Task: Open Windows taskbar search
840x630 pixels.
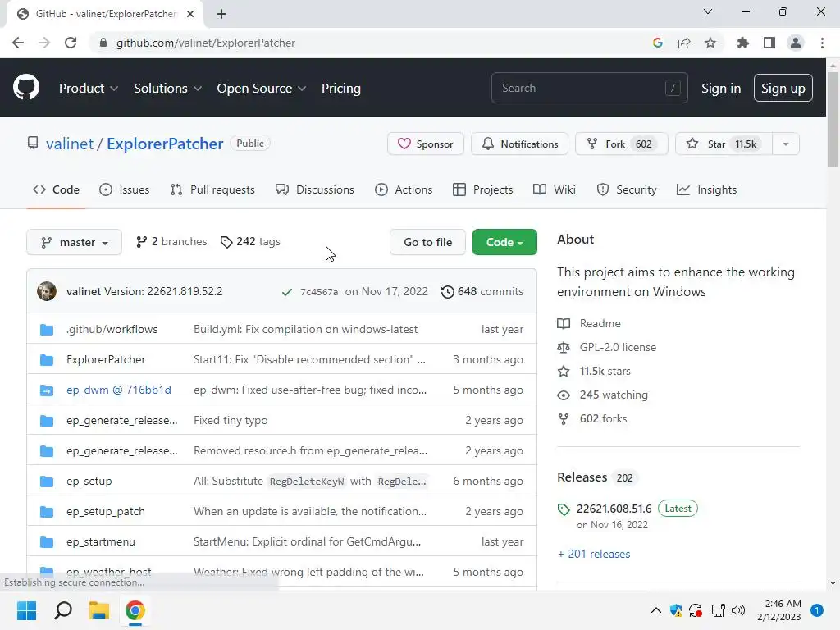Action: pyautogui.click(x=63, y=610)
